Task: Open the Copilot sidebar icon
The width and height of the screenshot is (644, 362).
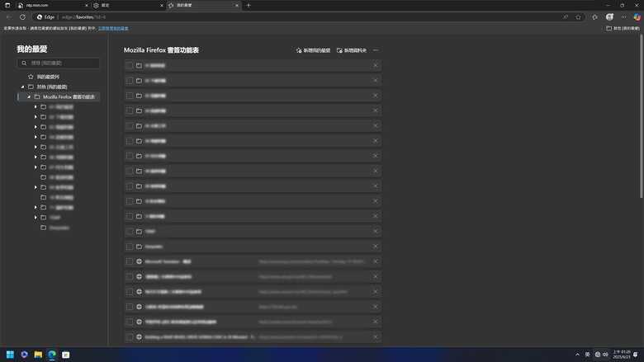Action: pyautogui.click(x=637, y=17)
